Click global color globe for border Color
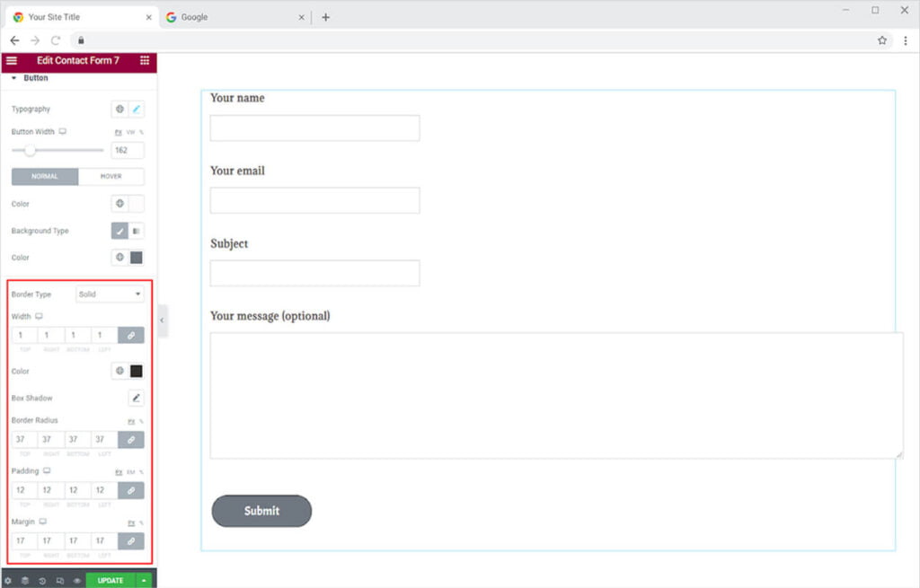The height and width of the screenshot is (588, 920). pyautogui.click(x=119, y=371)
